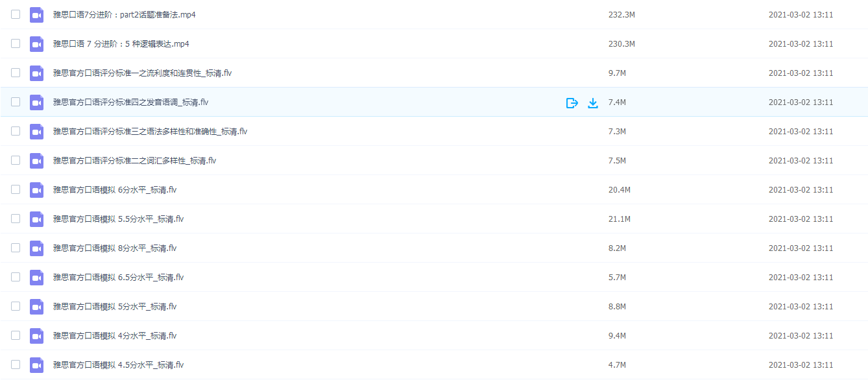This screenshot has height=382, width=868.
Task: Check the box for part2话题准备法.mp4
Action: [x=16, y=14]
